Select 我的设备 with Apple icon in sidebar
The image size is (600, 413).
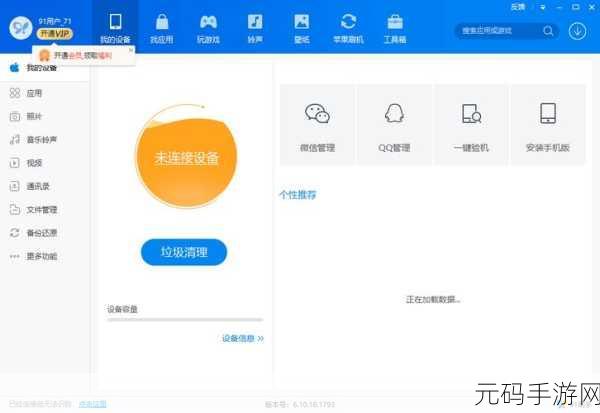pos(45,68)
